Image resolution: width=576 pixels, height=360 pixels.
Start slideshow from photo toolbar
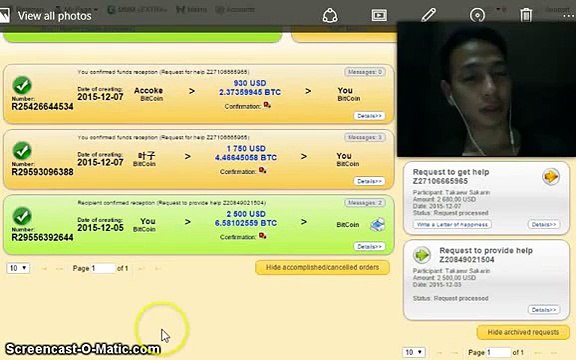pyautogui.click(x=379, y=15)
